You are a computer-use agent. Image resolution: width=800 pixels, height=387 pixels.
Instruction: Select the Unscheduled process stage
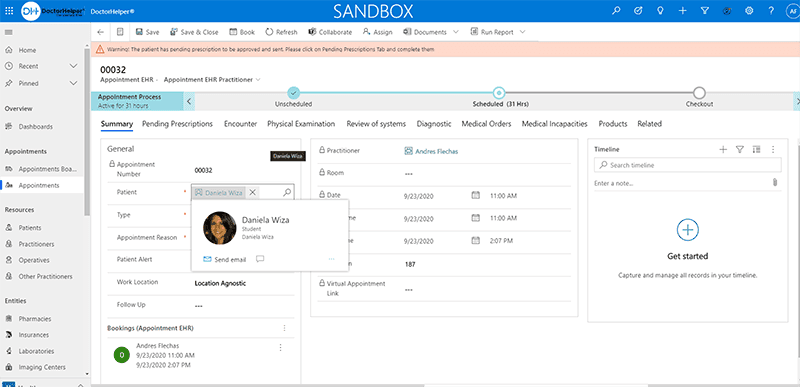(293, 93)
